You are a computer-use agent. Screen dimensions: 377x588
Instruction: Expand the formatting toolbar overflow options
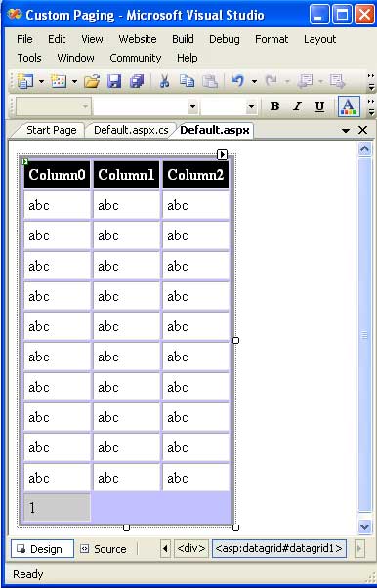(371, 107)
